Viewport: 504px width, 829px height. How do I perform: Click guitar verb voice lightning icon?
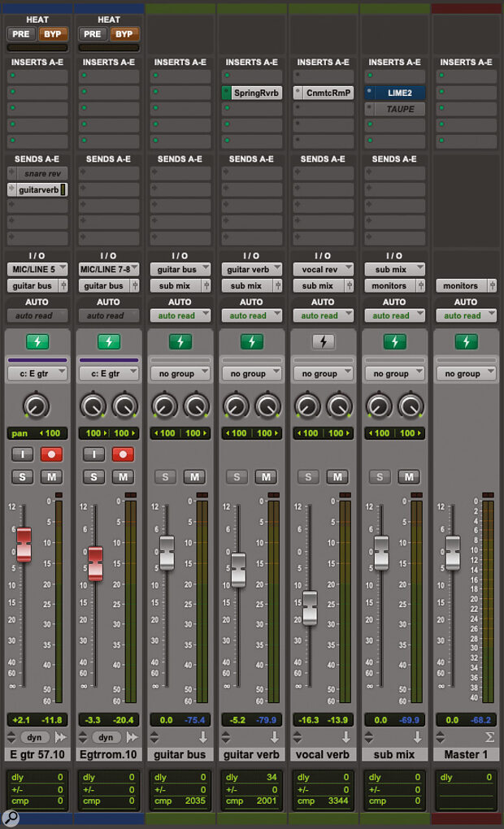coord(252,341)
